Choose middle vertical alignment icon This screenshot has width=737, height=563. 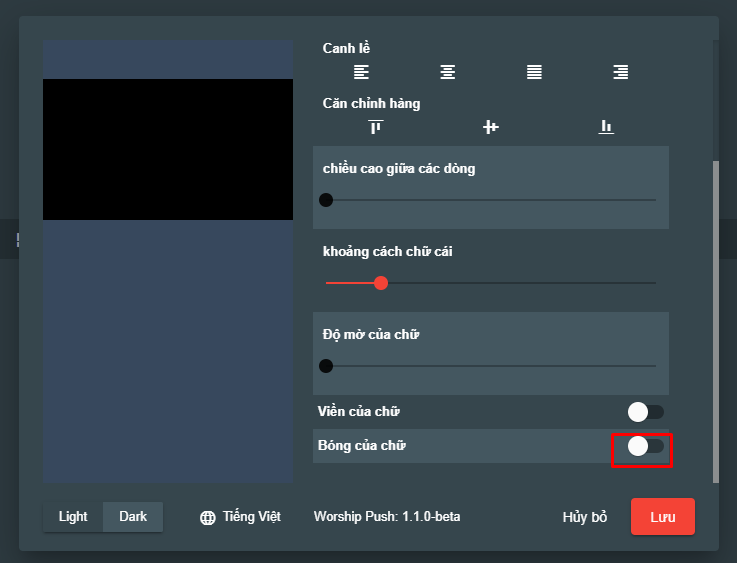pos(491,127)
